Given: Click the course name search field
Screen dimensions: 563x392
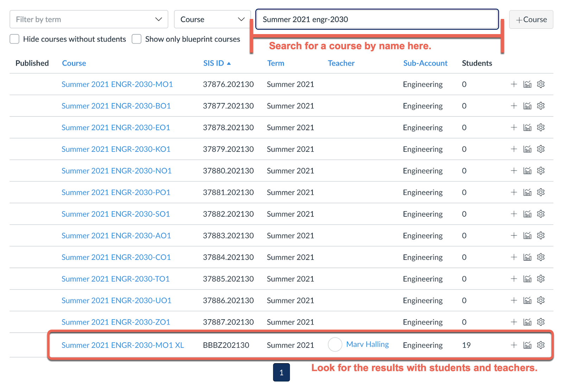Looking at the screenshot, I should click(x=377, y=19).
